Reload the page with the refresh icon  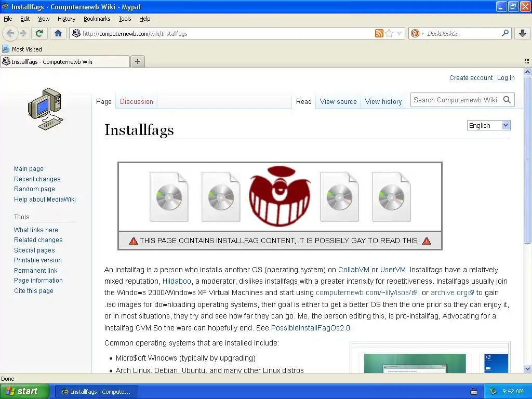tap(39, 33)
